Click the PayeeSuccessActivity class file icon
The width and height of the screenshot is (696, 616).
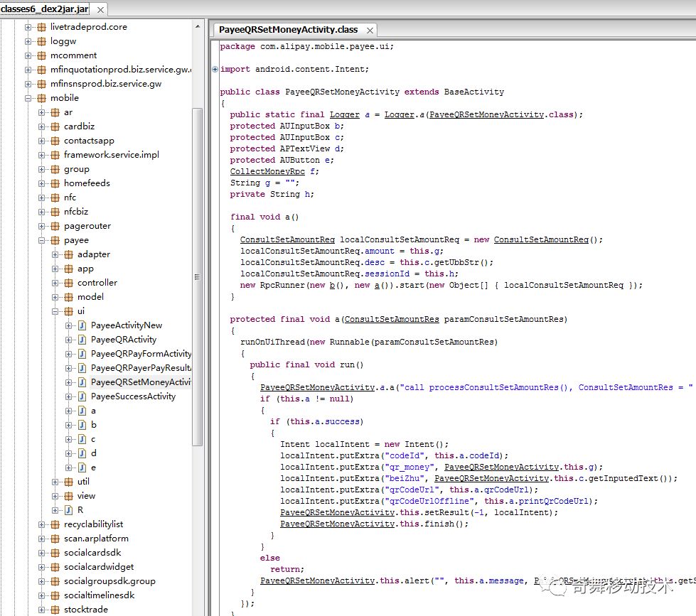click(x=82, y=396)
